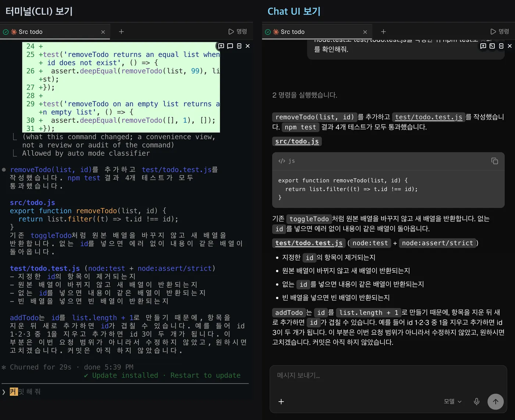Open the 모델 model dropdown
Image resolution: width=515 pixels, height=420 pixels.
pos(452,402)
